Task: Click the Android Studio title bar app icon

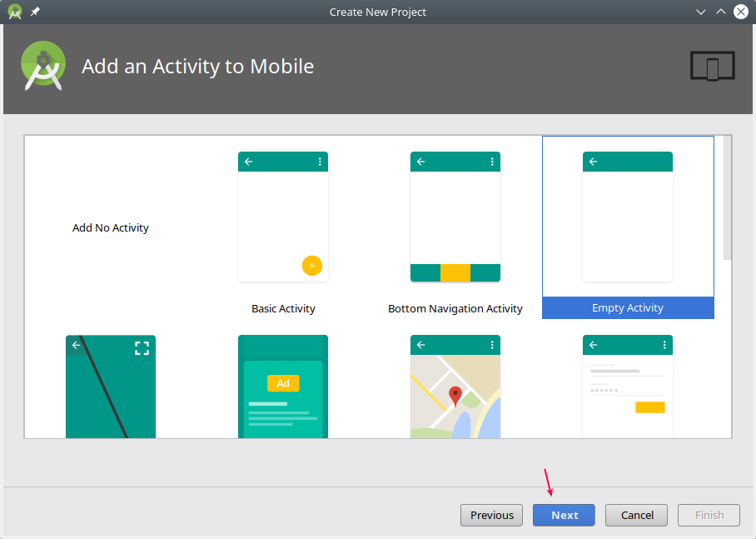Action: coord(14,12)
